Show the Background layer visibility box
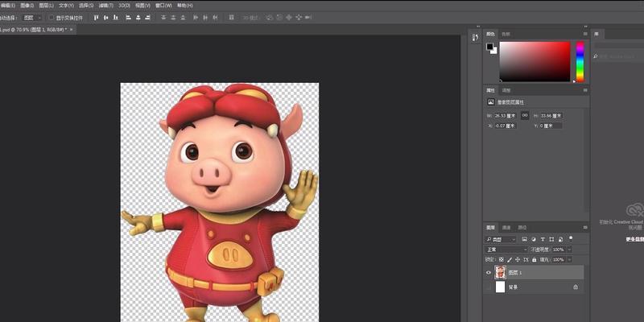 [x=489, y=287]
